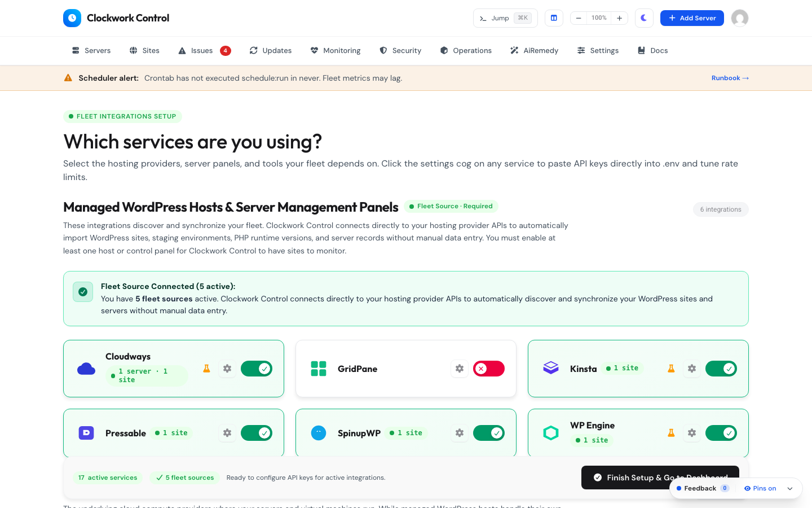Disable the Cloudways toggle
Viewport: 812px width, 508px height.
point(257,369)
